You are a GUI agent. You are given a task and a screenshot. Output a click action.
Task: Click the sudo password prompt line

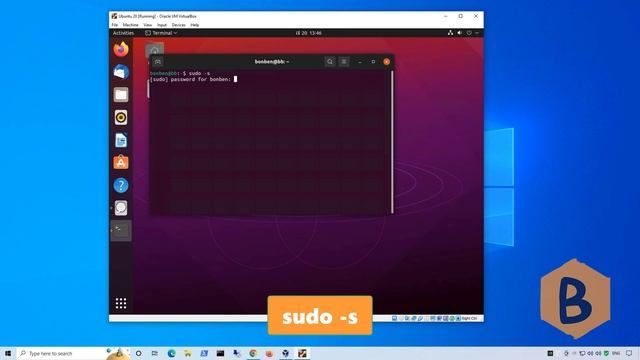pos(193,80)
